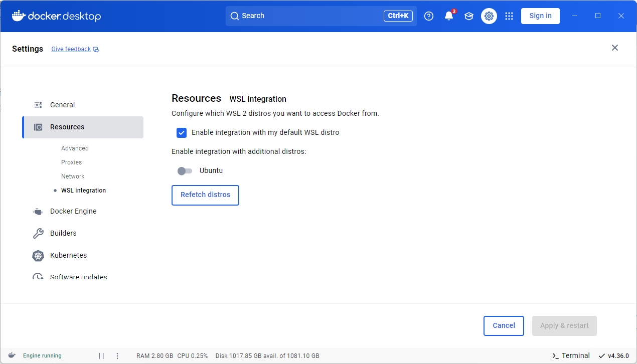This screenshot has height=364, width=637.
Task: Open Docker Engine settings
Action: coord(73,211)
